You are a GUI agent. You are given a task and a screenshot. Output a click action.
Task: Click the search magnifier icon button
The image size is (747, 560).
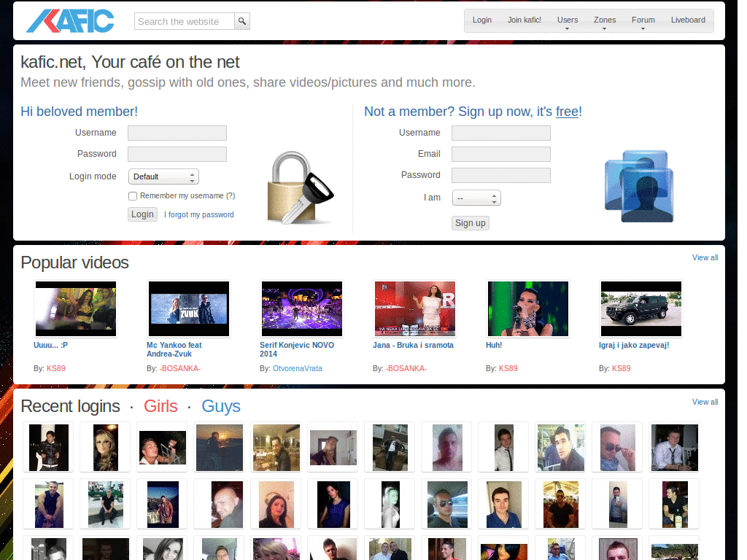click(x=242, y=21)
